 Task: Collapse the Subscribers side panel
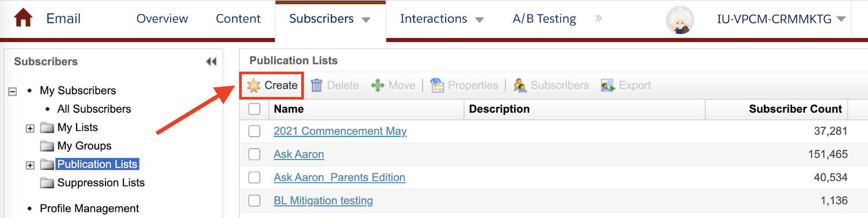(211, 62)
